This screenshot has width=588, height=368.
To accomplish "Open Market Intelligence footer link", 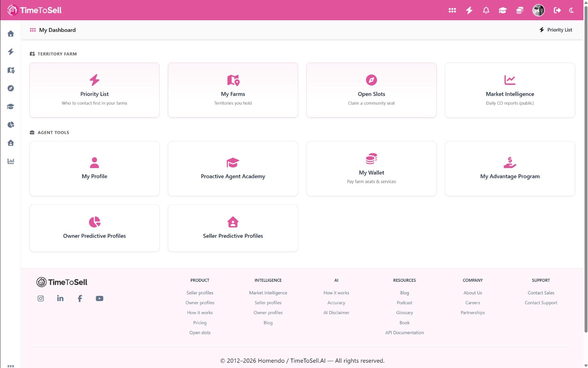I will (x=268, y=293).
